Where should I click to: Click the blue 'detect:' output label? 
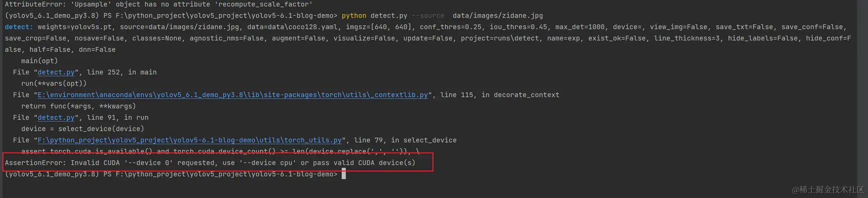19,27
